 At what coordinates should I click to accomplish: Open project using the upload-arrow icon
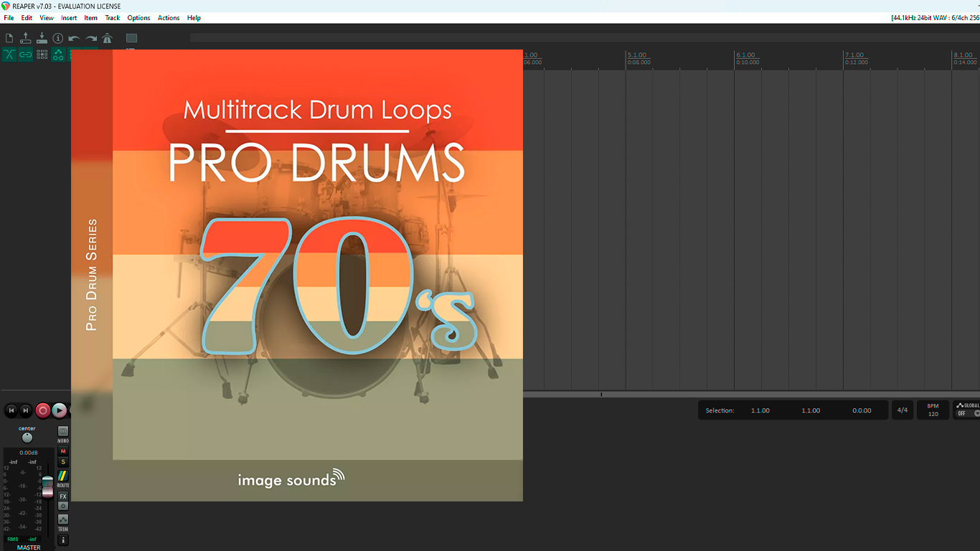(x=26, y=38)
